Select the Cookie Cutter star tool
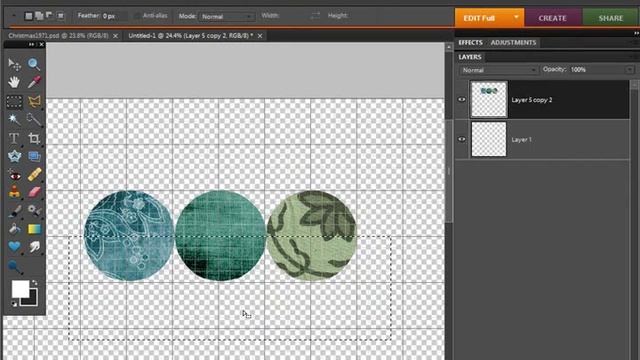This screenshot has height=360, width=640. tap(14, 156)
